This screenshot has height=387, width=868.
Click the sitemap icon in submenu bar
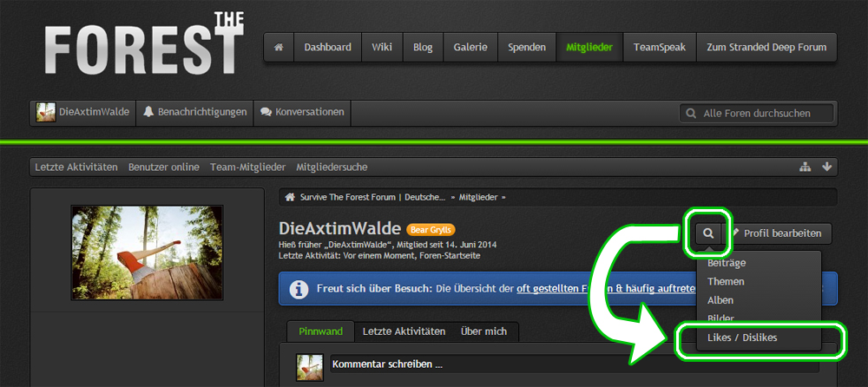(805, 167)
